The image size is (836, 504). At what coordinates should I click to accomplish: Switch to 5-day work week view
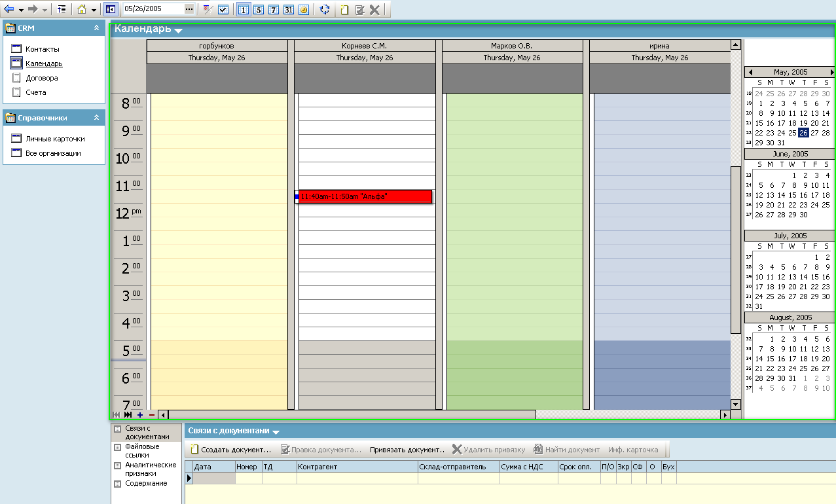click(258, 9)
